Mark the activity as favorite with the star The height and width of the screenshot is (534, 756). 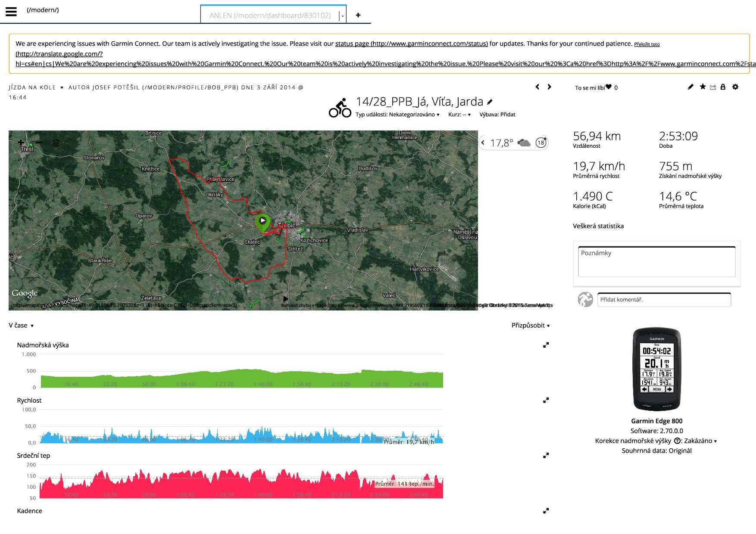[703, 87]
